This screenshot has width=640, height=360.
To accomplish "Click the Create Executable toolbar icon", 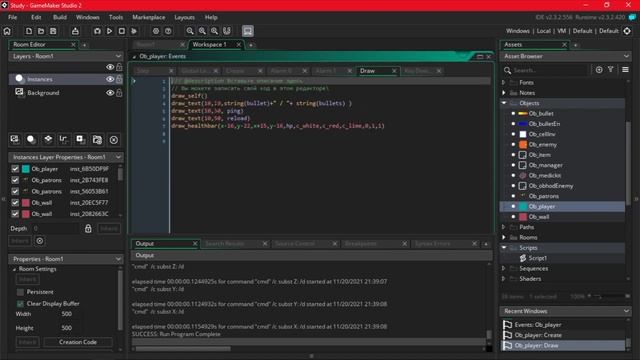I will tap(75, 31).
